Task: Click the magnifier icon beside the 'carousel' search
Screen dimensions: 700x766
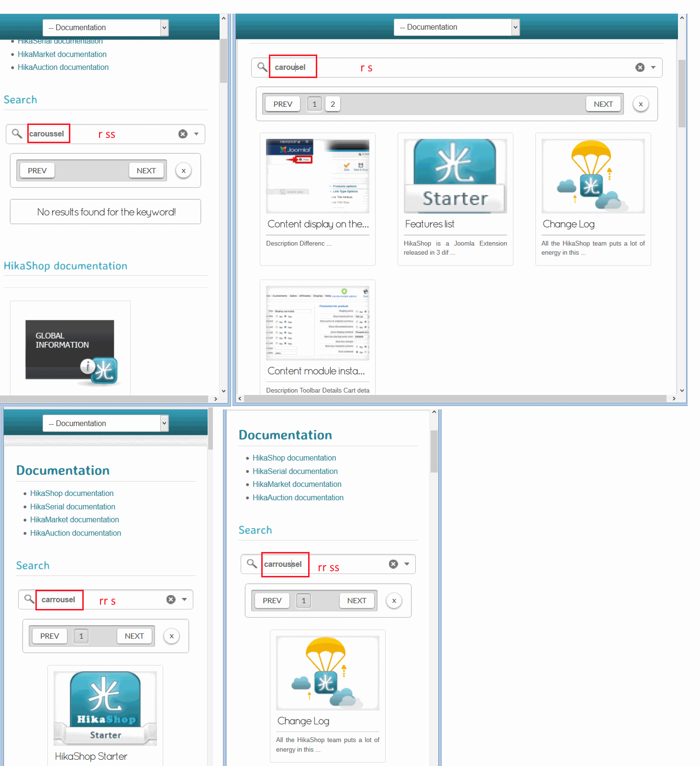Action: [x=262, y=67]
